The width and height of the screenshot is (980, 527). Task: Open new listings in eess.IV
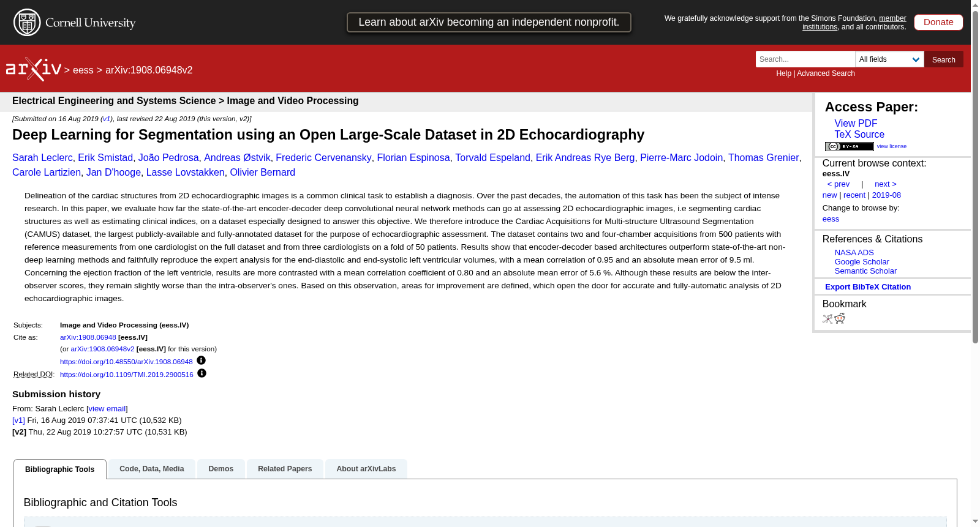coord(829,195)
